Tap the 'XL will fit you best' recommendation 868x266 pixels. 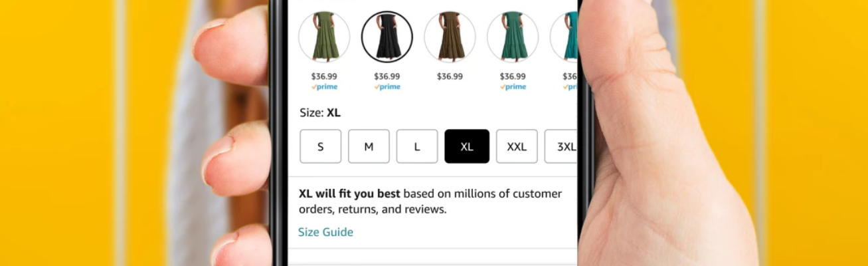point(349,194)
